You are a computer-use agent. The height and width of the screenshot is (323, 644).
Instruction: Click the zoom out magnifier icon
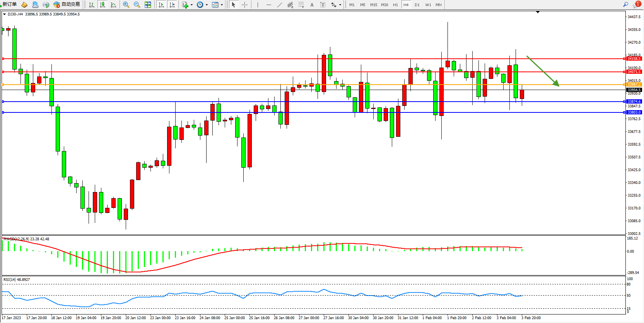[137, 5]
